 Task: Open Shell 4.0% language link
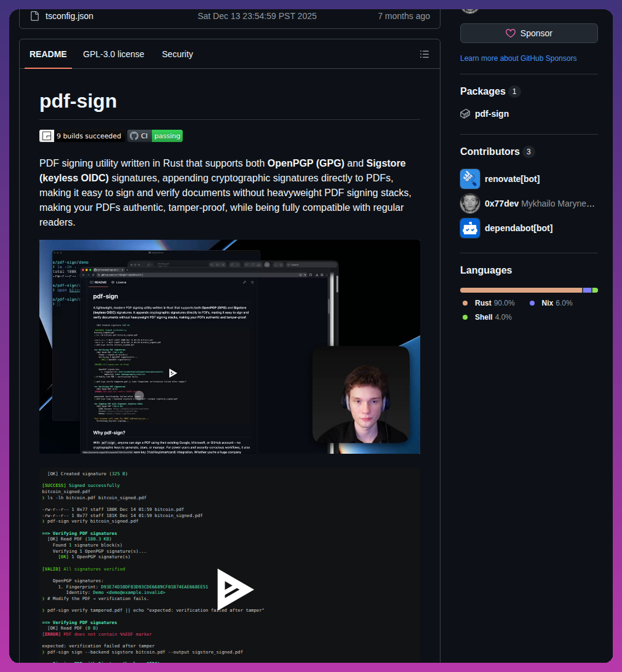(x=487, y=317)
